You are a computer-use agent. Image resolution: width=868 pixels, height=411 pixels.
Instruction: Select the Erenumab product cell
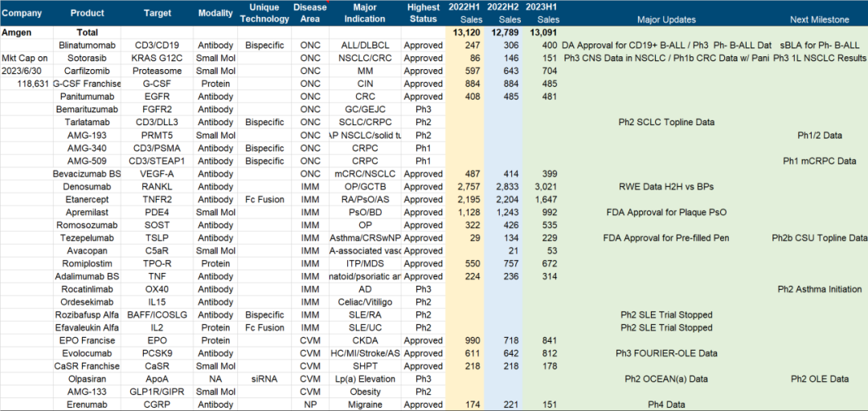(x=87, y=405)
